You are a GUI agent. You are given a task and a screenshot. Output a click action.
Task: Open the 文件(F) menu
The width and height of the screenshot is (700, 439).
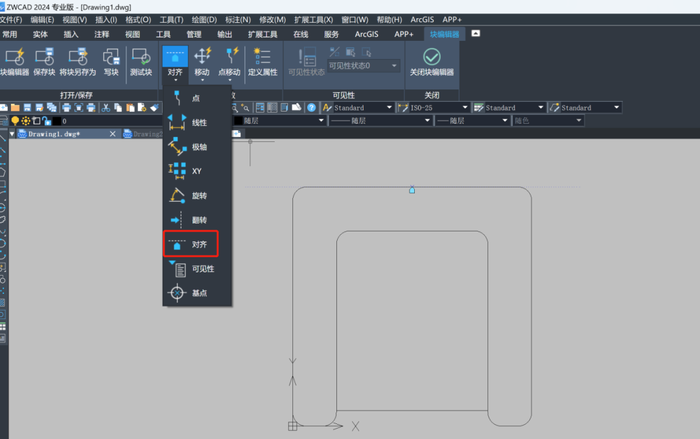[11, 20]
